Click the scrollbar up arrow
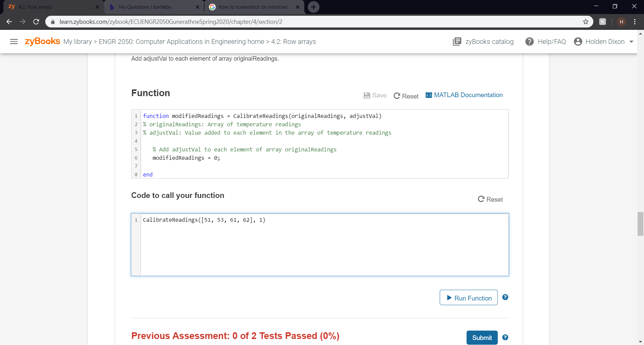644x345 pixels. (x=640, y=33)
